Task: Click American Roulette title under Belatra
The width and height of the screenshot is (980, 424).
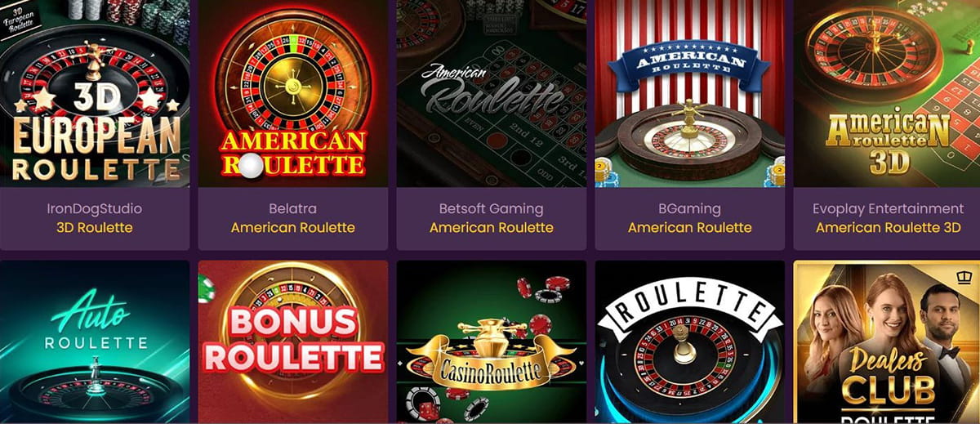Action: (x=293, y=227)
